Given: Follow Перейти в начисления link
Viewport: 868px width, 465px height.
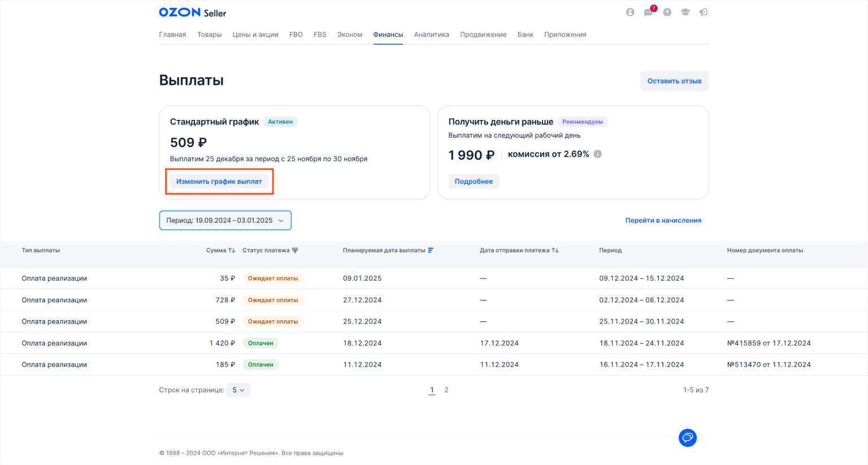Looking at the screenshot, I should click(x=663, y=220).
